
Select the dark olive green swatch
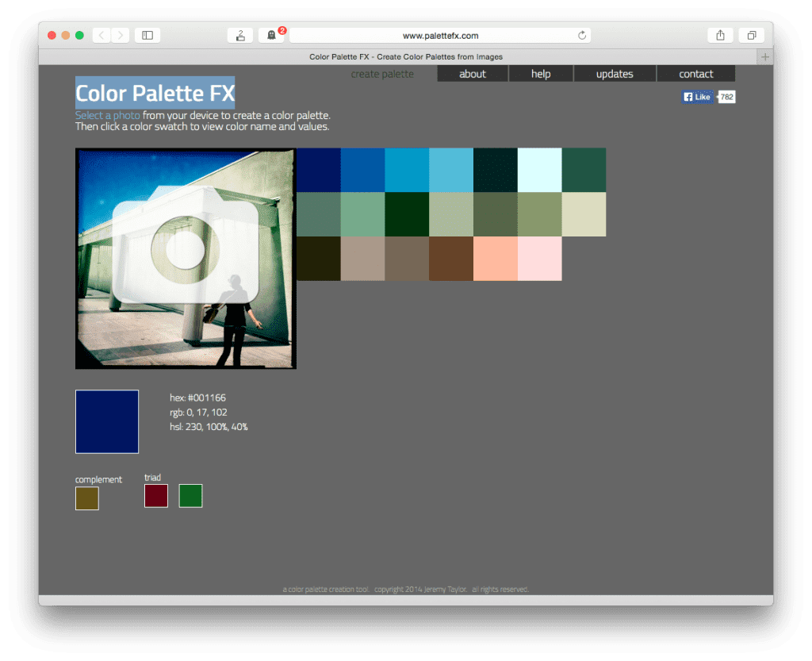tap(496, 214)
